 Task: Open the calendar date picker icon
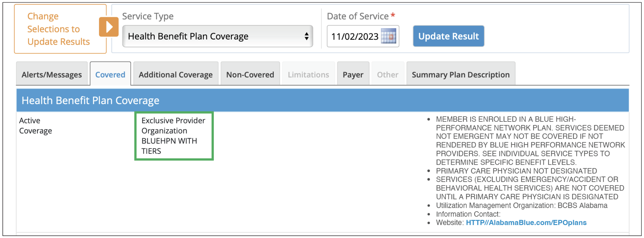388,36
